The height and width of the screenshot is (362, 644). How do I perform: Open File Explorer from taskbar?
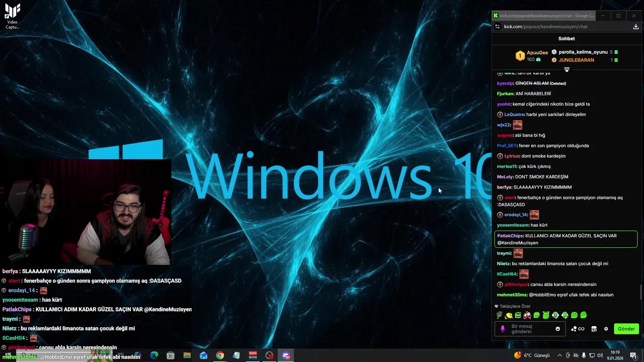tap(187, 355)
